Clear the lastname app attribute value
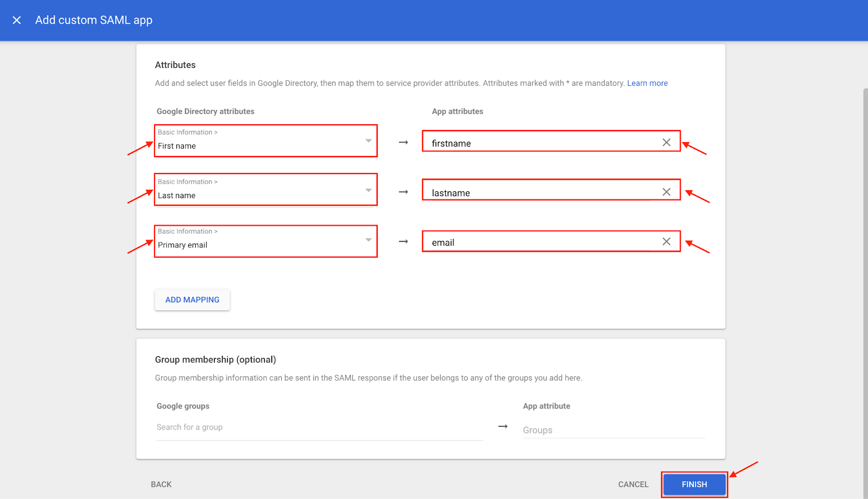Viewport: 868px width, 499px height. [666, 191]
